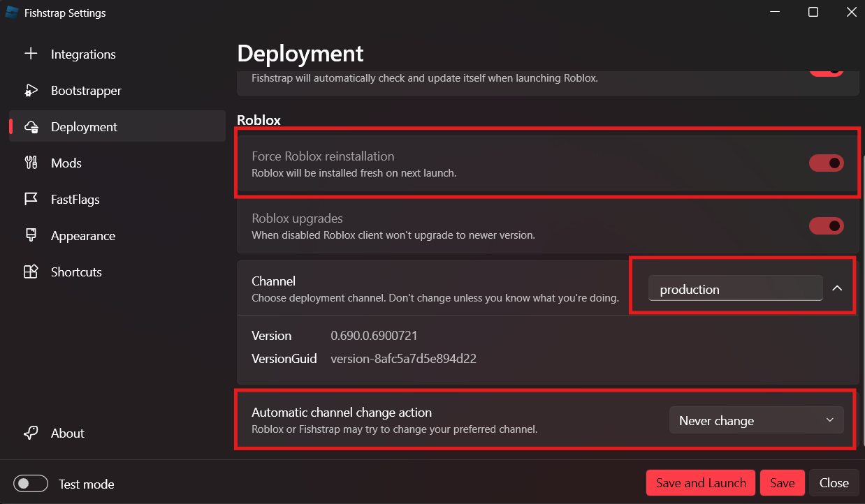865x504 pixels.
Task: Click the Deployment cloud icon
Action: pyautogui.click(x=31, y=126)
